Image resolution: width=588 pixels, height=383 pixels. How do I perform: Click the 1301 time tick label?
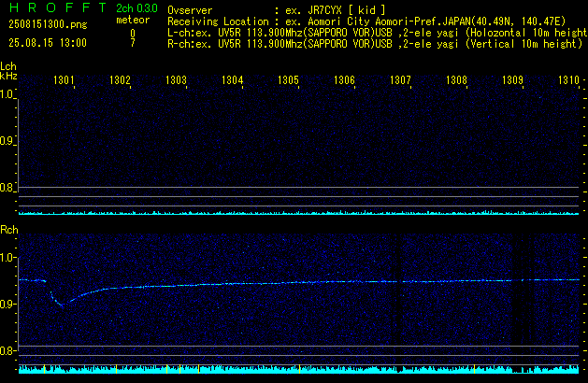64,80
